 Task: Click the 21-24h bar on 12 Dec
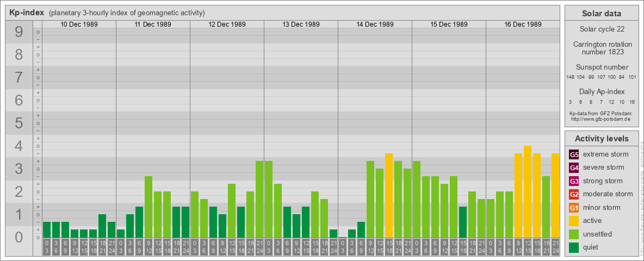click(259, 199)
